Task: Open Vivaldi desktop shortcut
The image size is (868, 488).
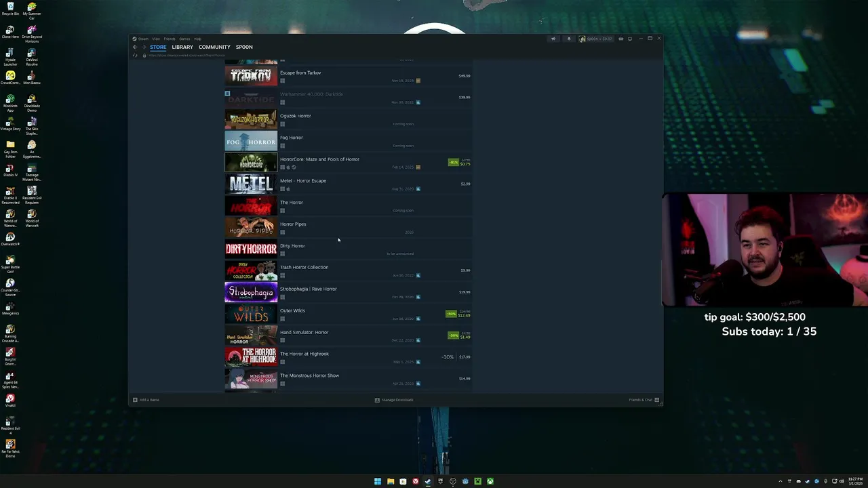Action: 10,401
